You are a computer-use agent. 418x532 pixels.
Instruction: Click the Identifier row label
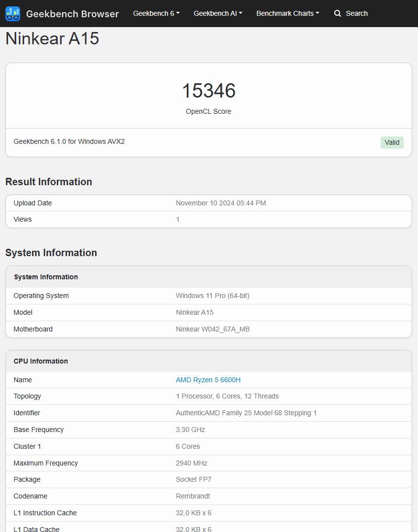pyautogui.click(x=27, y=413)
